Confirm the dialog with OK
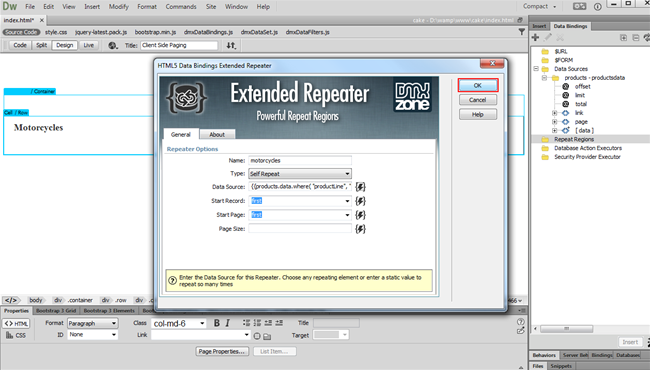650x370 pixels. (x=478, y=85)
